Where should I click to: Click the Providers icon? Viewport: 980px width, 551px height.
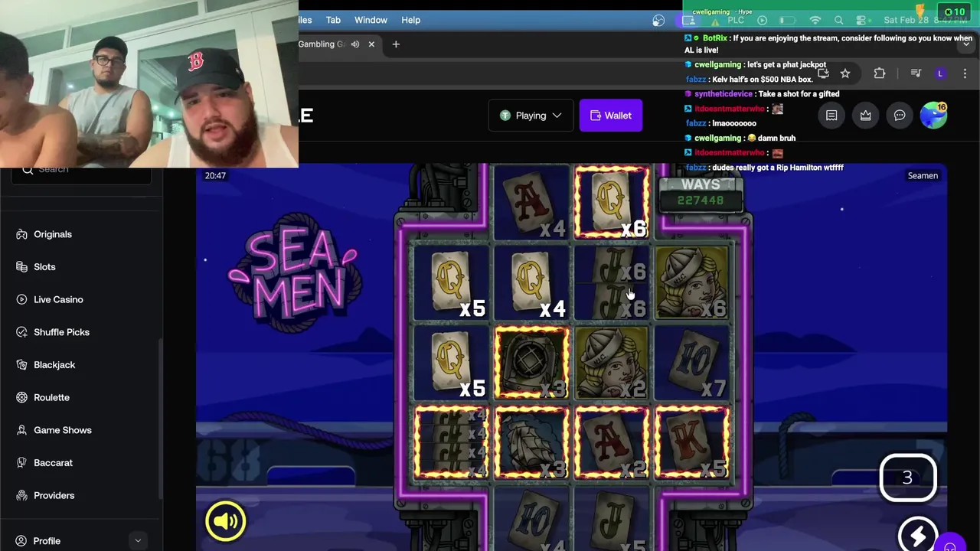(x=21, y=495)
